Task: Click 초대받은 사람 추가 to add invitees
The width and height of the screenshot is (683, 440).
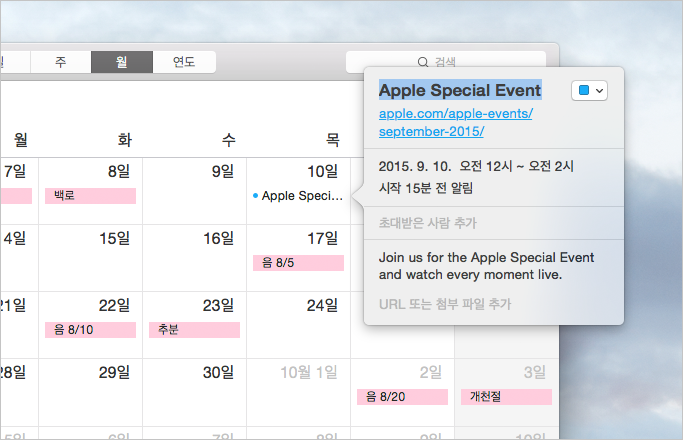Action: pos(428,223)
